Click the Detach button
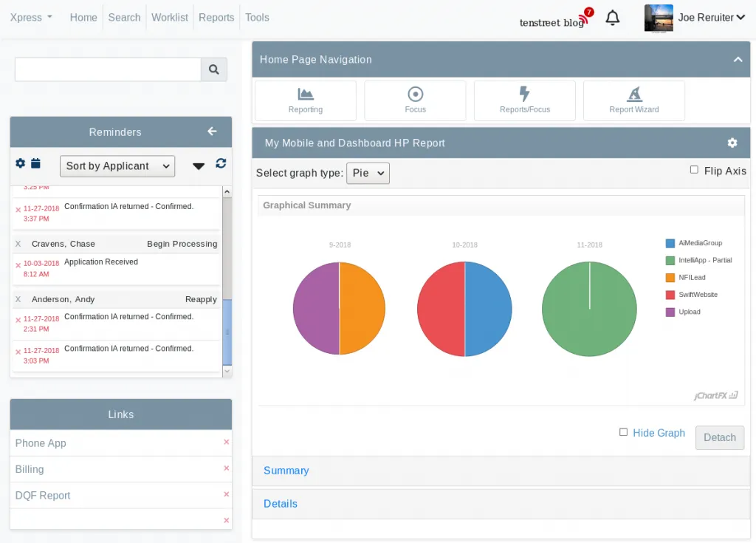756x543 pixels. coord(719,437)
